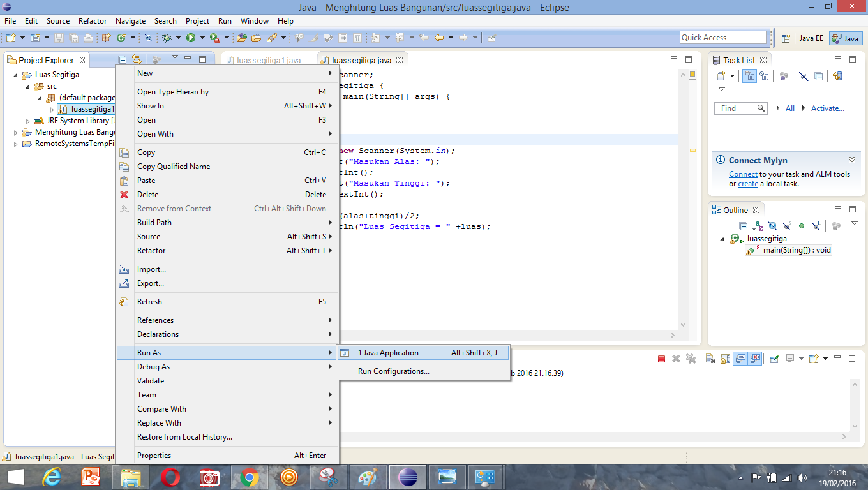Click the Open Perspective icon beside Quick Access
This screenshot has height=490, width=868.
[x=786, y=38]
